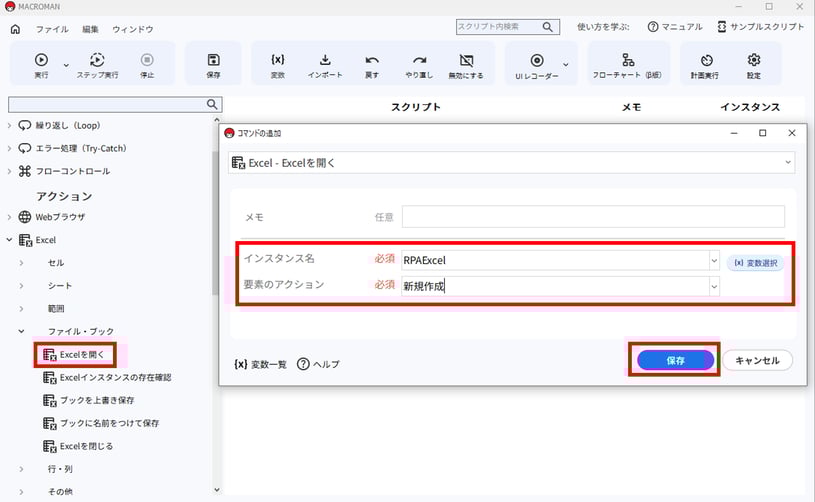This screenshot has height=502, width=815.
Task: Select Excelを閉じる in the tree
Action: [x=86, y=446]
